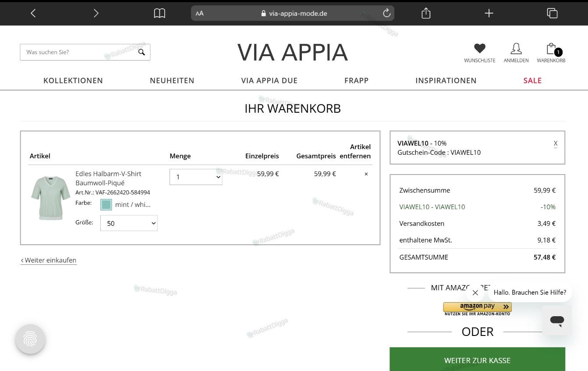
Task: Select the GESAMTSUMME 57,48 € value
Action: click(x=545, y=257)
